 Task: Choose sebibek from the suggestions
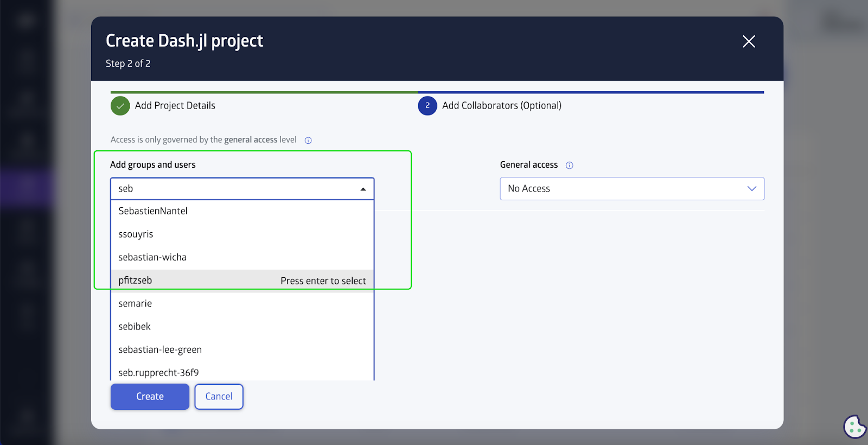pos(242,327)
